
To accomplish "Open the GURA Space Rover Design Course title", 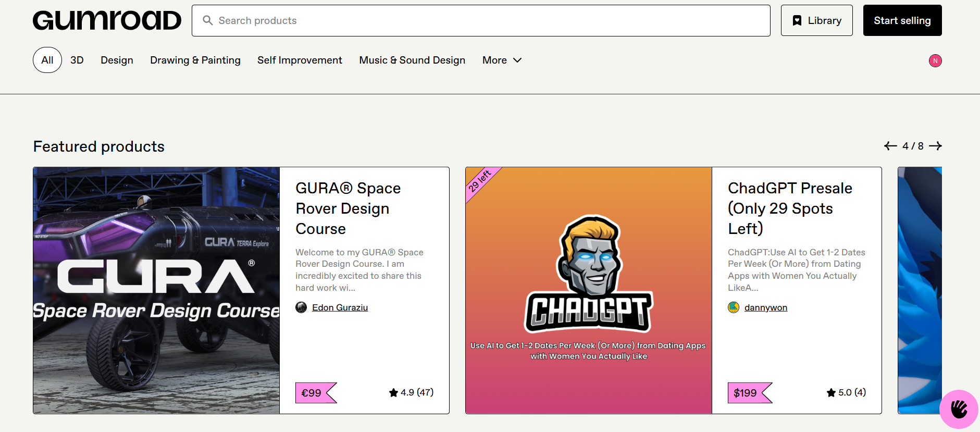I will point(348,208).
